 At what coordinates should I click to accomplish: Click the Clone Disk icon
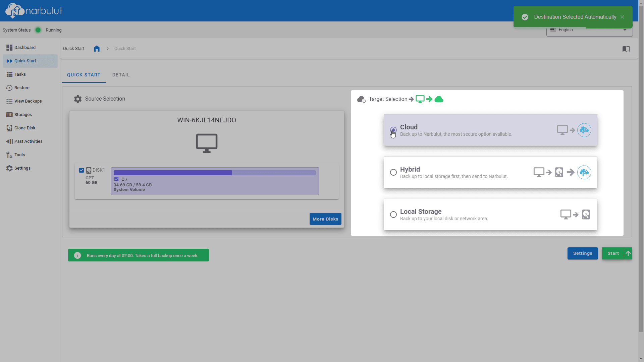coord(9,128)
